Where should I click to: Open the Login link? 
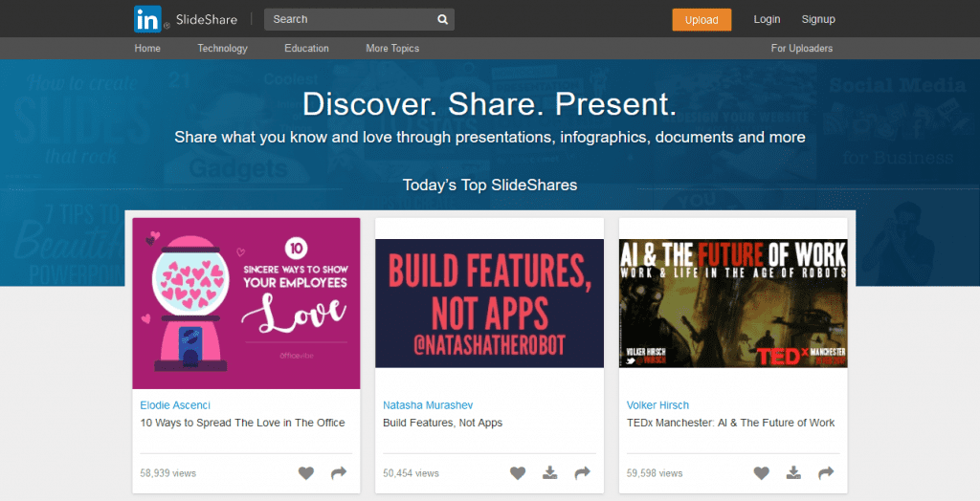(x=767, y=19)
